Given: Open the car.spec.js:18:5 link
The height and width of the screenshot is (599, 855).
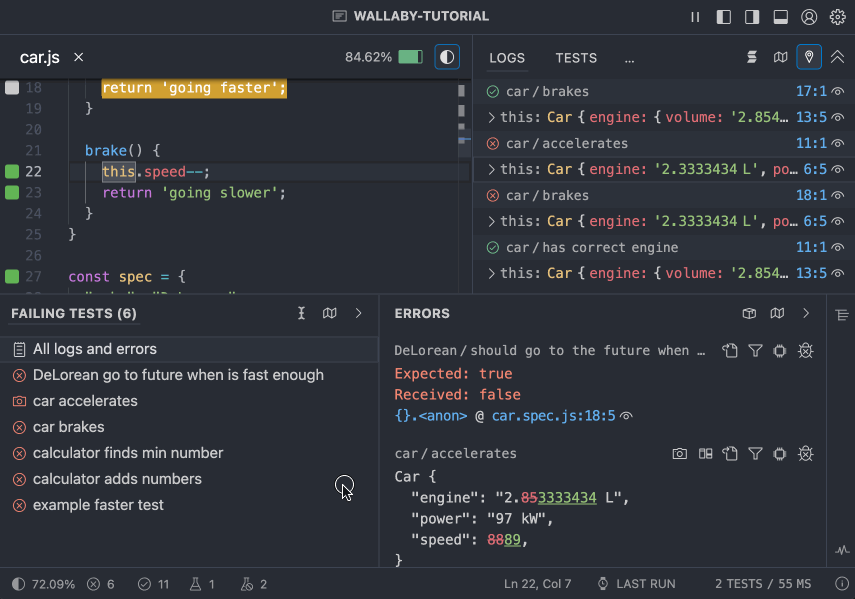Looking at the screenshot, I should pos(553,416).
